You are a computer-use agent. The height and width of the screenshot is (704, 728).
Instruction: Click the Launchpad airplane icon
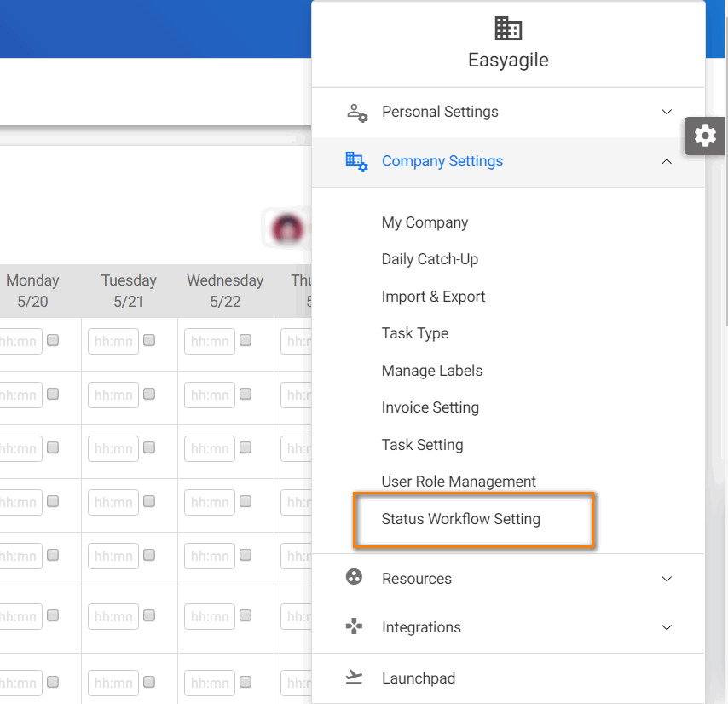pyautogui.click(x=354, y=677)
